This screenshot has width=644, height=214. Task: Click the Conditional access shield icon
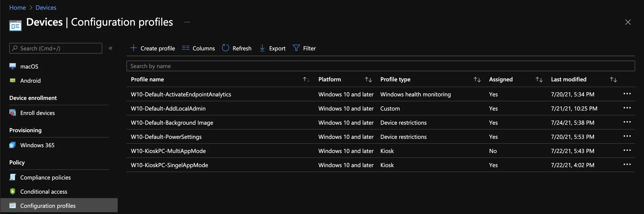[x=13, y=191]
